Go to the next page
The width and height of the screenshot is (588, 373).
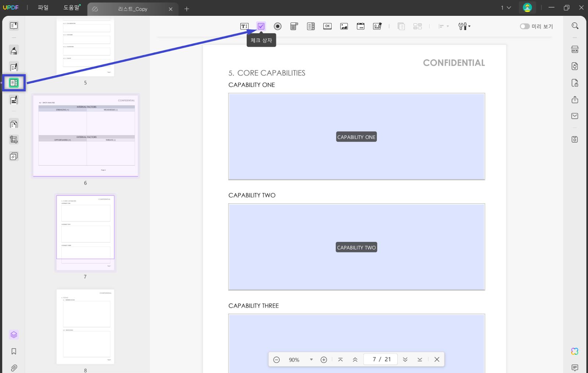pos(405,360)
